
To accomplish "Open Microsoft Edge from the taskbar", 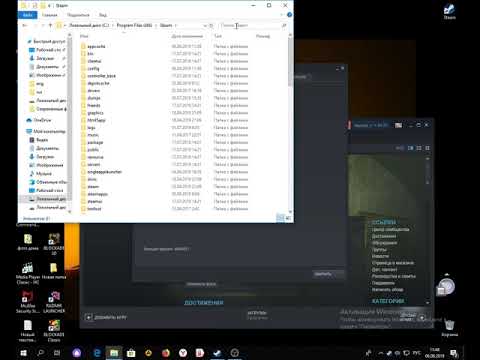I will (x=97, y=353).
